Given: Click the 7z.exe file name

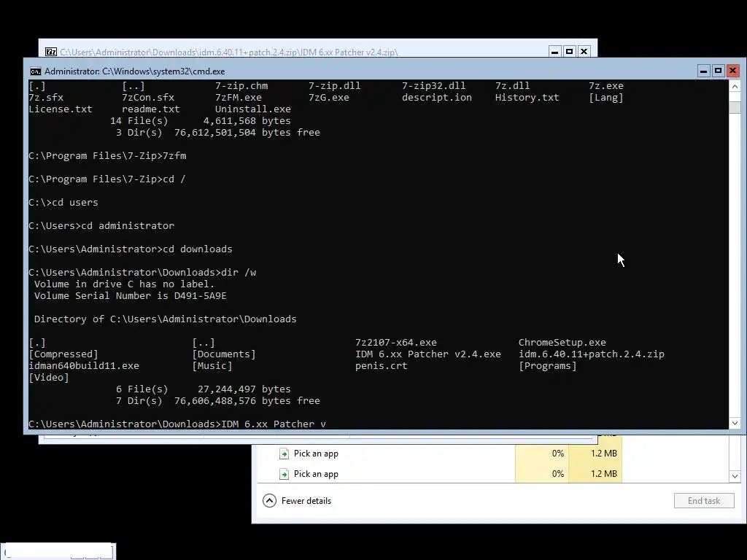Looking at the screenshot, I should tap(606, 86).
